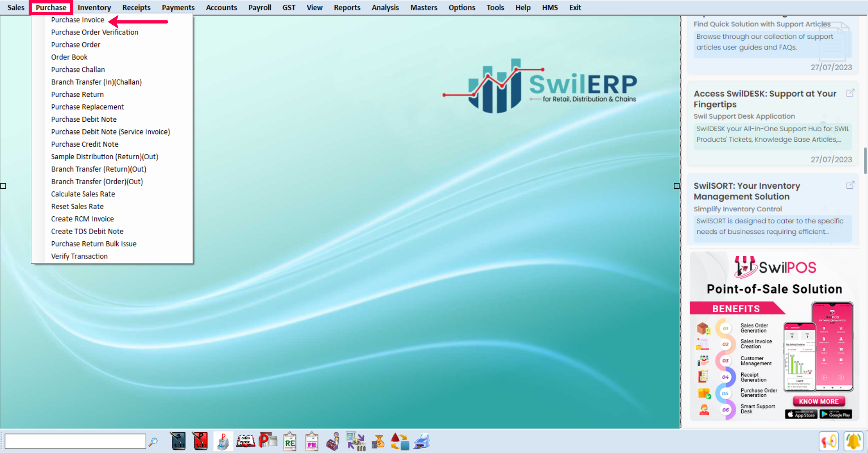Image resolution: width=868 pixels, height=453 pixels.
Task: Select Branch Transfer (In)(Challan)
Action: (96, 82)
